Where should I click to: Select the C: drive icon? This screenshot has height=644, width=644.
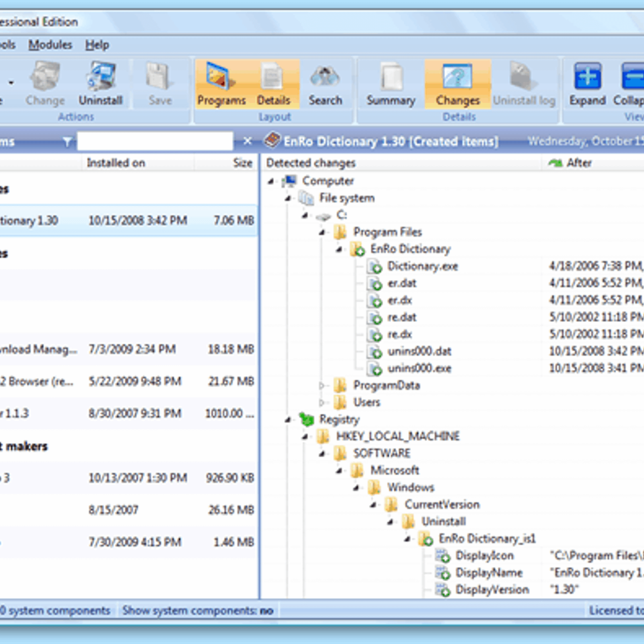(323, 216)
